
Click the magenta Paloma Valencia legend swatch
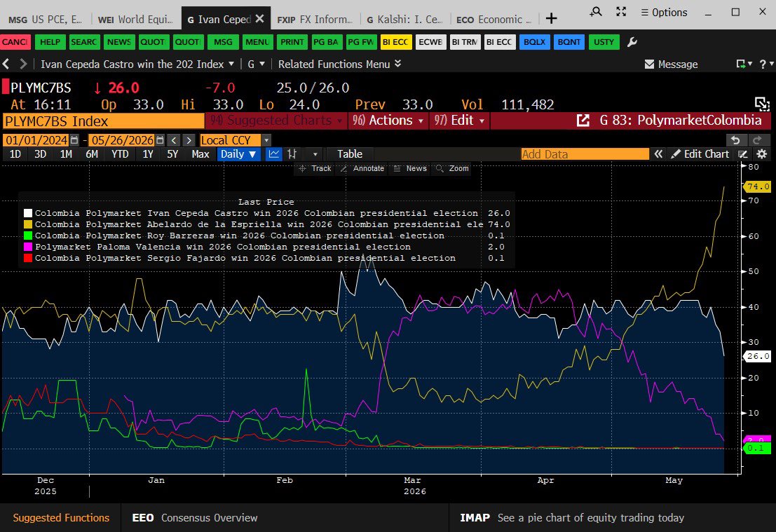pos(28,247)
